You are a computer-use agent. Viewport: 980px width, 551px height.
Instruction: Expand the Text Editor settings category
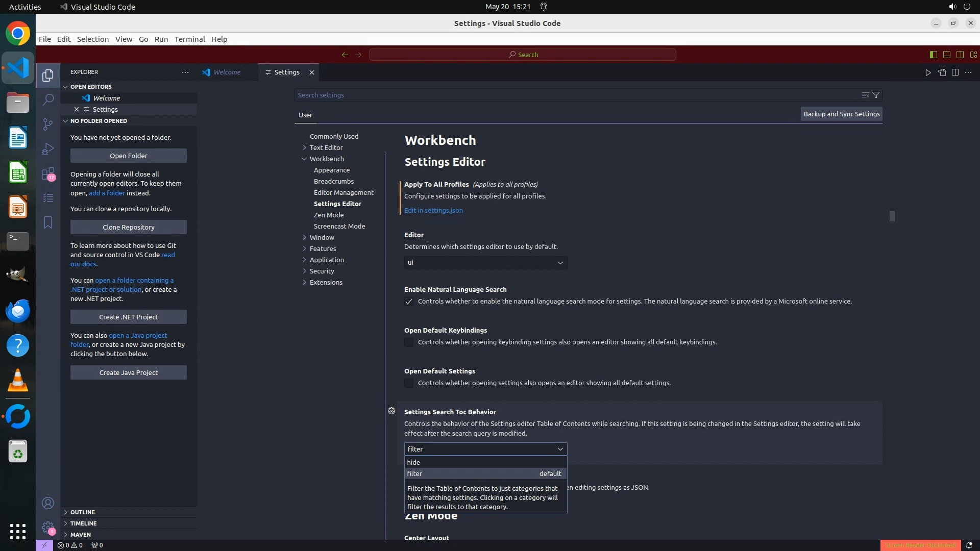click(x=326, y=147)
